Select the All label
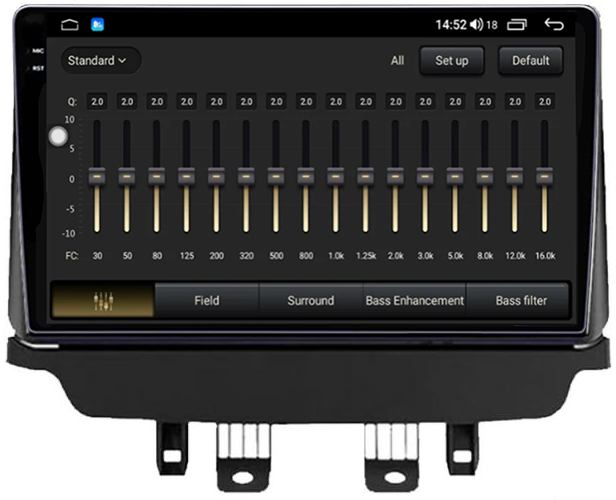The width and height of the screenshot is (616, 500). [x=397, y=61]
